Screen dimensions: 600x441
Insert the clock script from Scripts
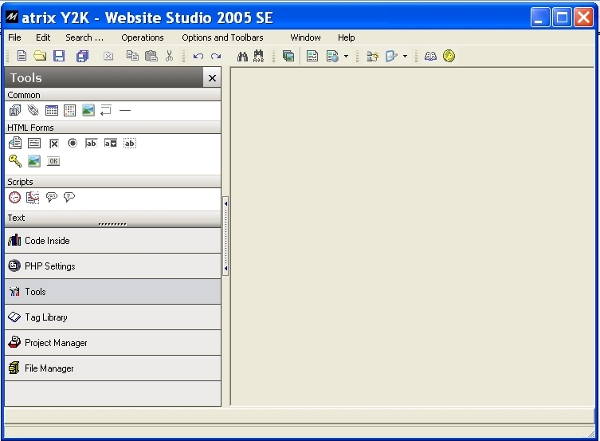click(x=15, y=197)
